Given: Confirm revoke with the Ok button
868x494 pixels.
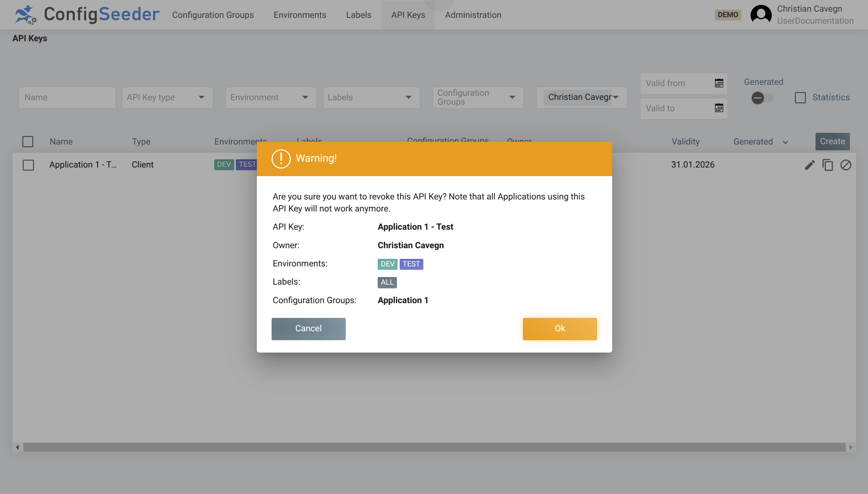Looking at the screenshot, I should click(559, 329).
